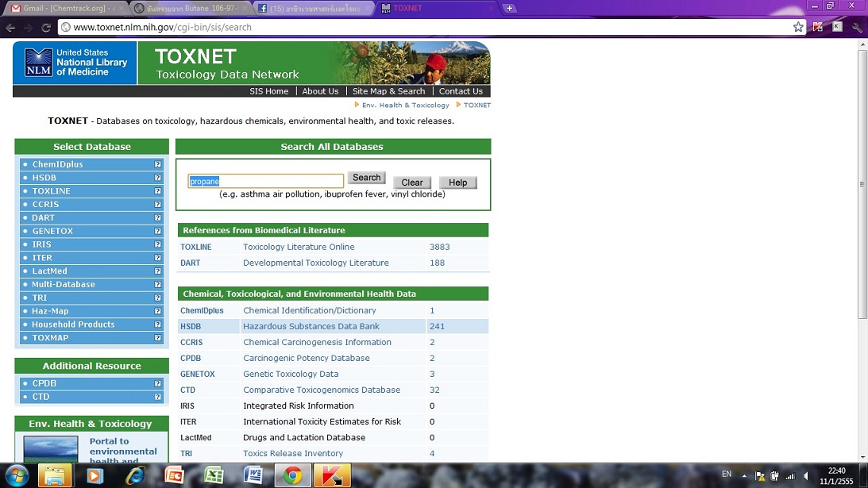Image resolution: width=868 pixels, height=488 pixels.
Task: Open help icon beside CPDB in Additional Resource
Action: pyautogui.click(x=158, y=383)
